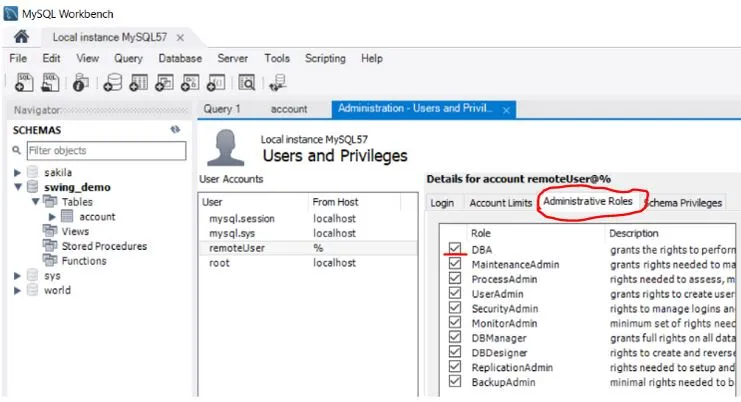The height and width of the screenshot is (402, 741).
Task: Open the Query menu
Action: click(x=128, y=58)
